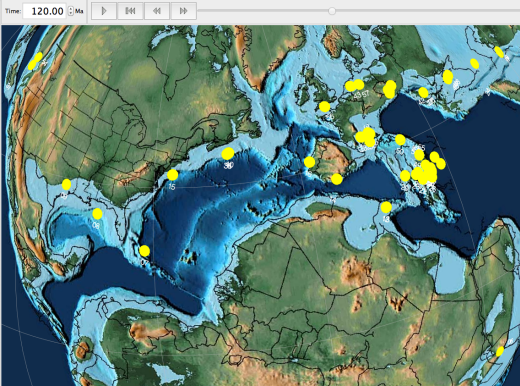Viewport: 520px width, 386px height.
Task: Decrease time using the stepper down arrow
Action: [x=71, y=14]
